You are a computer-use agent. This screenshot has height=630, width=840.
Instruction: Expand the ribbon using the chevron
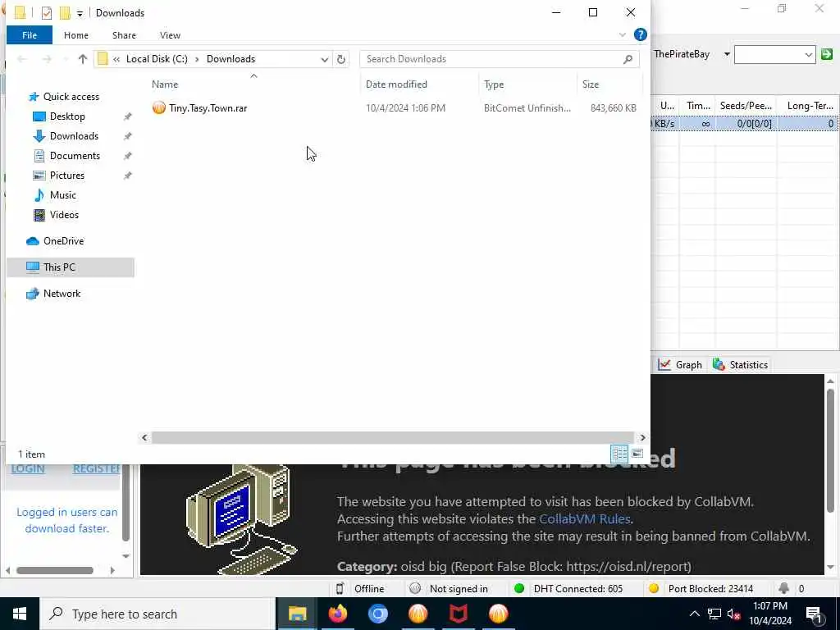pos(622,34)
